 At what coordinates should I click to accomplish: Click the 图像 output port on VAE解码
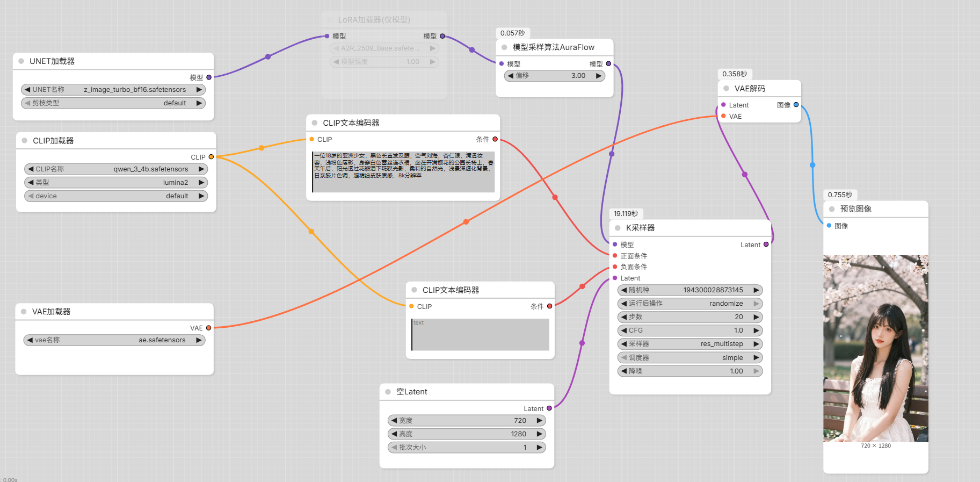[796, 105]
